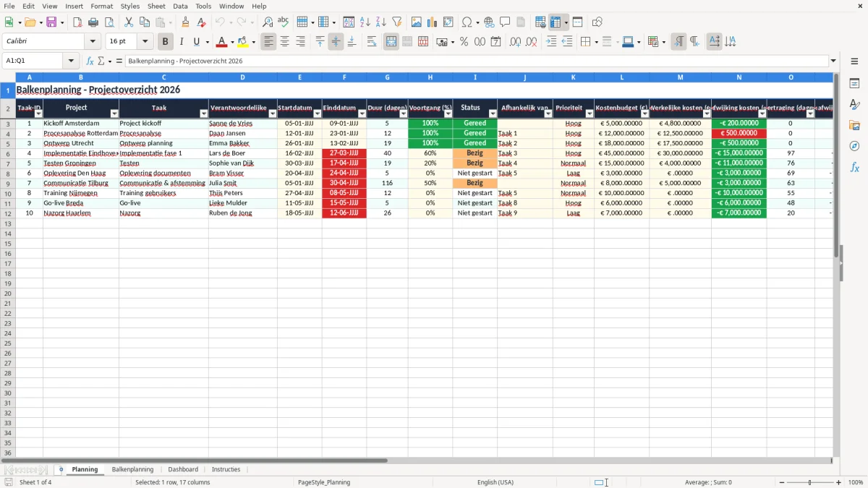This screenshot has height=488, width=868.
Task: Open the font size dropdown
Action: 145,42
